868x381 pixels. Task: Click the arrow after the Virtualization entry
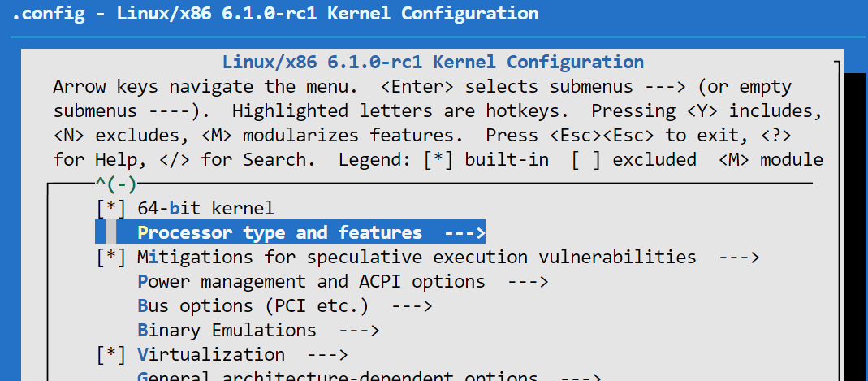(x=327, y=355)
